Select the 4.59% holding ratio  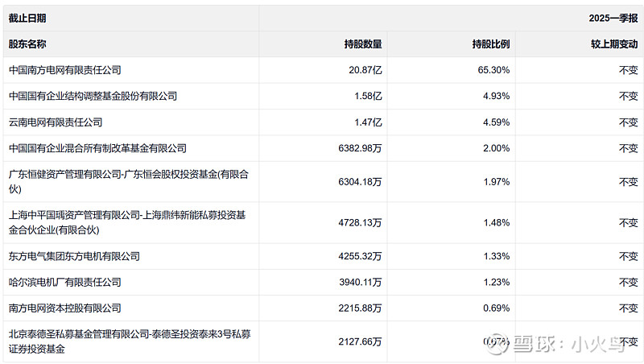coord(496,122)
